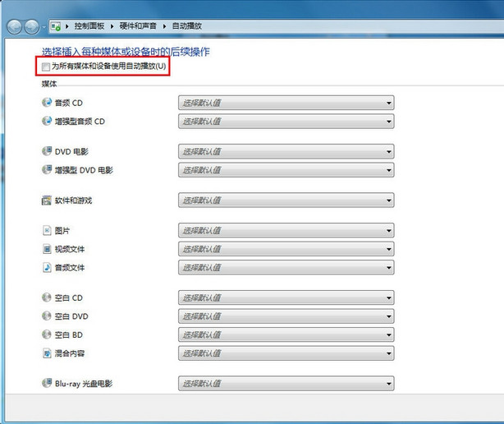This screenshot has width=504, height=424.
Task: Open the 视频文件 default action dropdown
Action: pos(286,249)
